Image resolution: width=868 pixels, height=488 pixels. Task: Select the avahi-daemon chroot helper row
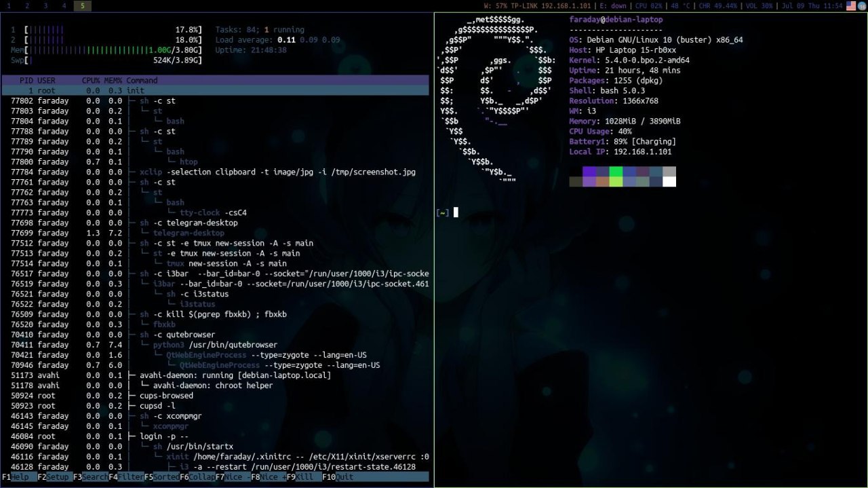pos(216,386)
